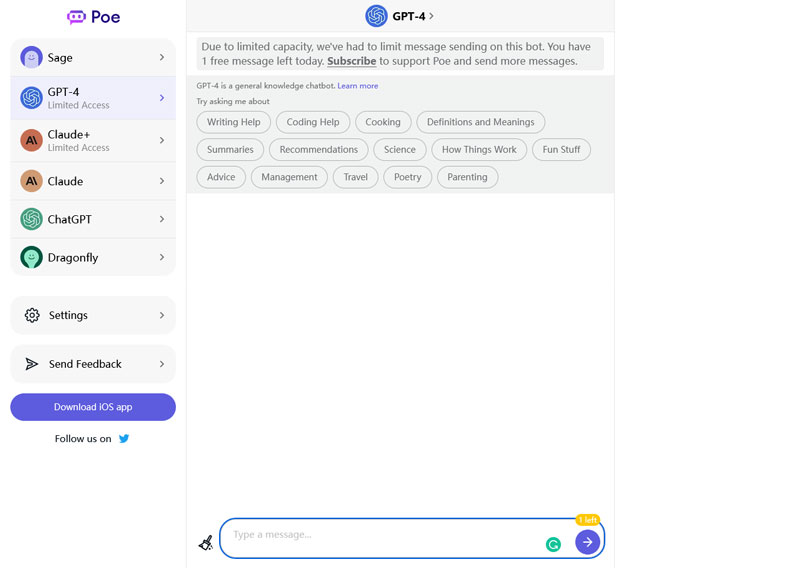This screenshot has width=800, height=568.
Task: Choose the How Things Work chip
Action: click(x=479, y=150)
